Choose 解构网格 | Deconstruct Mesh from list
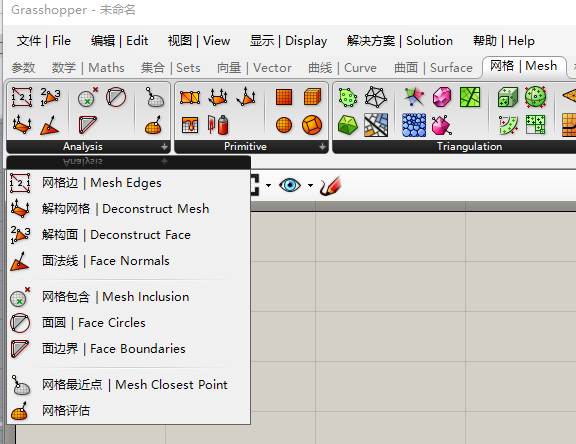This screenshot has width=576, height=444. coord(129,209)
